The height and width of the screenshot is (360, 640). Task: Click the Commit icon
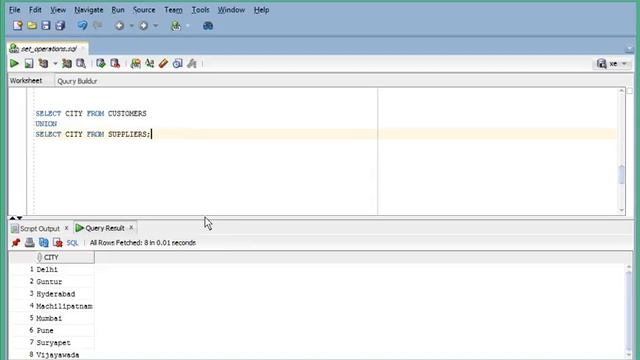pyautogui.click(x=101, y=64)
